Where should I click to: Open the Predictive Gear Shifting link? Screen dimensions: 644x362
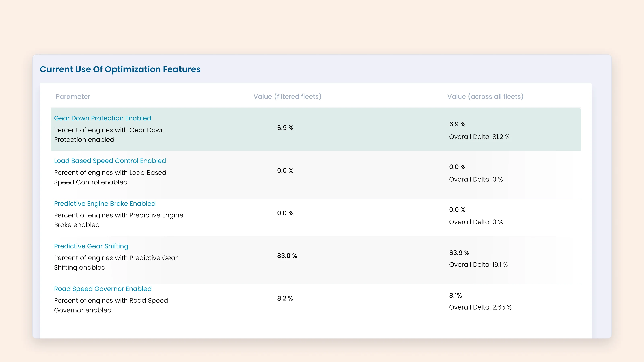coord(91,246)
